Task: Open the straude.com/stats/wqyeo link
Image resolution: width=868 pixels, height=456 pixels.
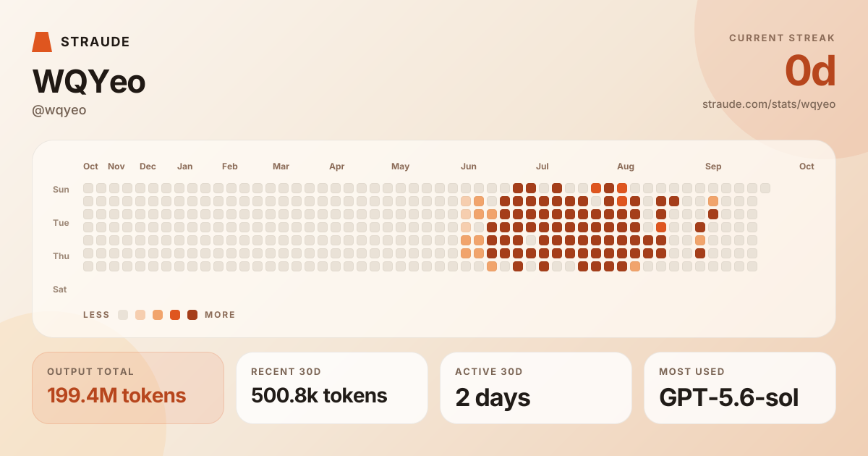Action: 769,104
